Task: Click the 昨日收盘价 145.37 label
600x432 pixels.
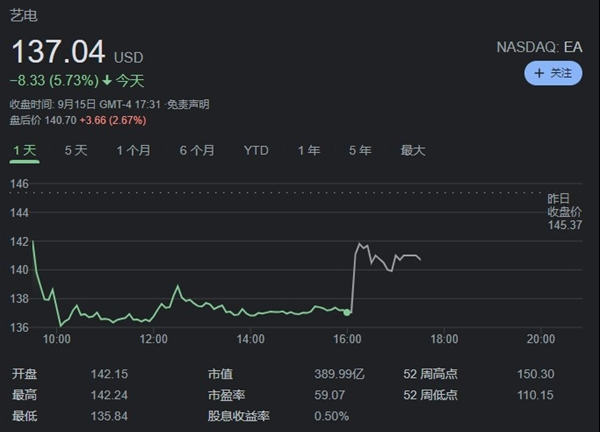Action: tap(564, 211)
